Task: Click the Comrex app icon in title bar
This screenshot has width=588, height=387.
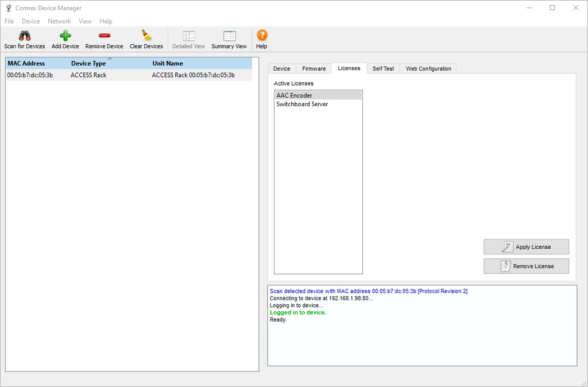Action: [8, 8]
